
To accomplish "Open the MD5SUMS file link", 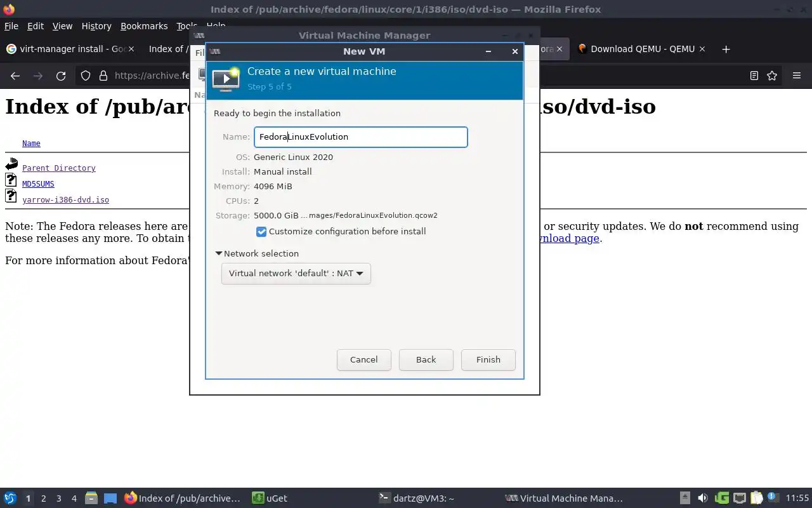I will click(x=38, y=184).
